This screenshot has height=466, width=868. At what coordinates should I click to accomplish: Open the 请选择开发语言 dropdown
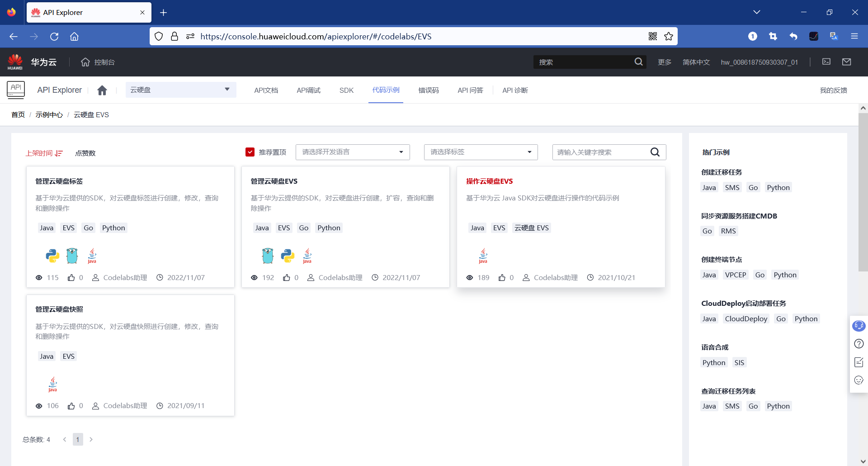click(353, 152)
